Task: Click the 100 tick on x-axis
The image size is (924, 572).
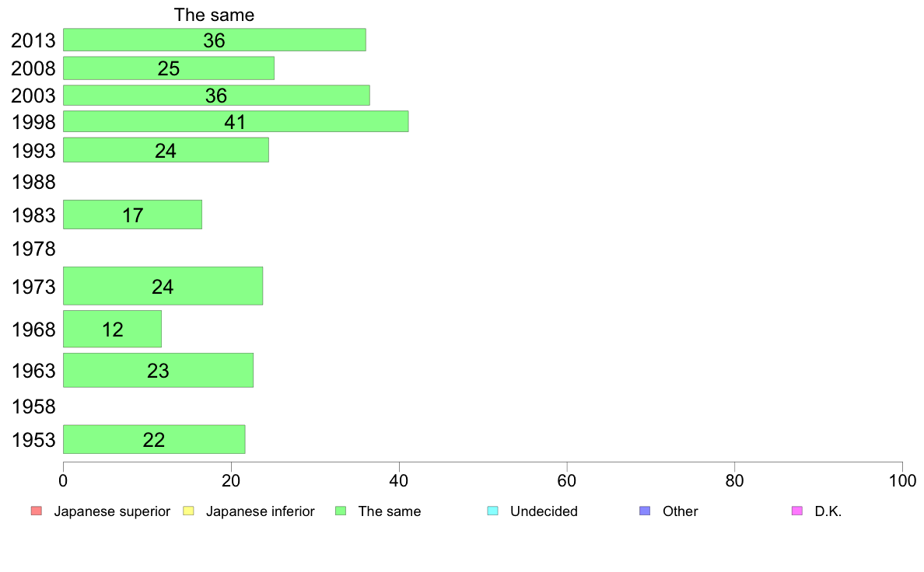Action: [x=901, y=480]
